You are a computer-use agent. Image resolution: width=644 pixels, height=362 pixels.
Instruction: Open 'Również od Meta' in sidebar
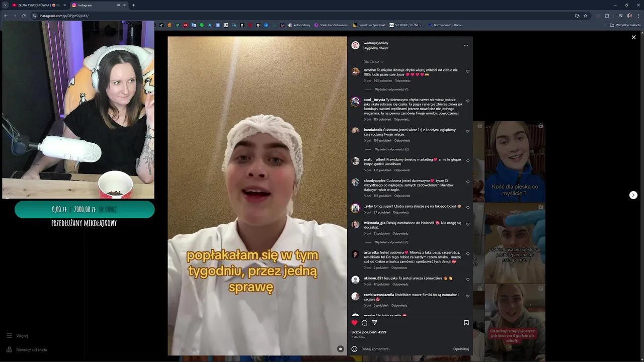tap(27, 350)
